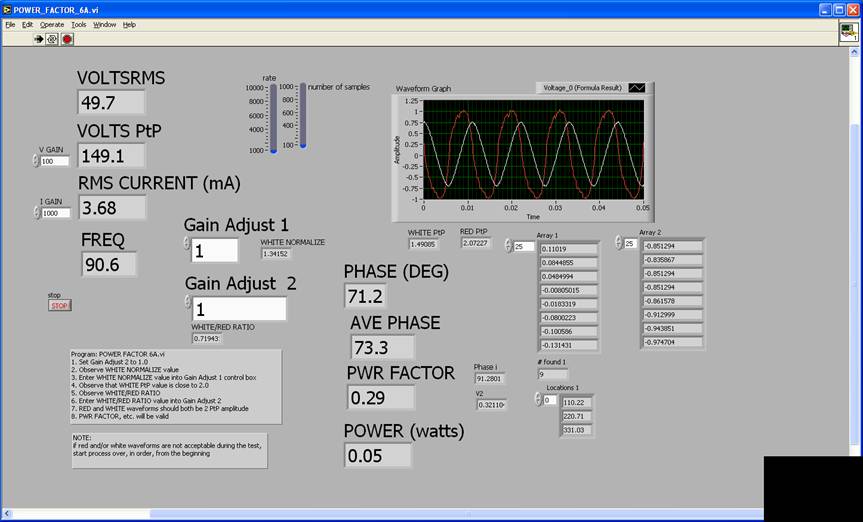The image size is (863, 522).
Task: Open the Edit menu
Action: tap(28, 25)
